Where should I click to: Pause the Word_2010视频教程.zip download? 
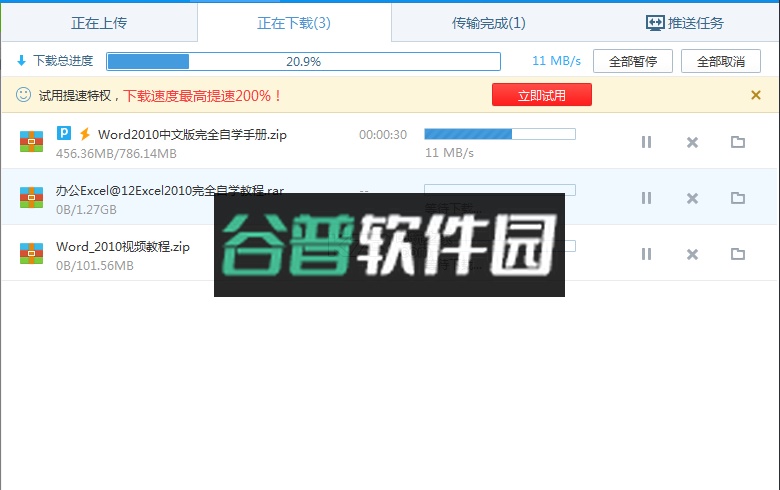pos(646,254)
